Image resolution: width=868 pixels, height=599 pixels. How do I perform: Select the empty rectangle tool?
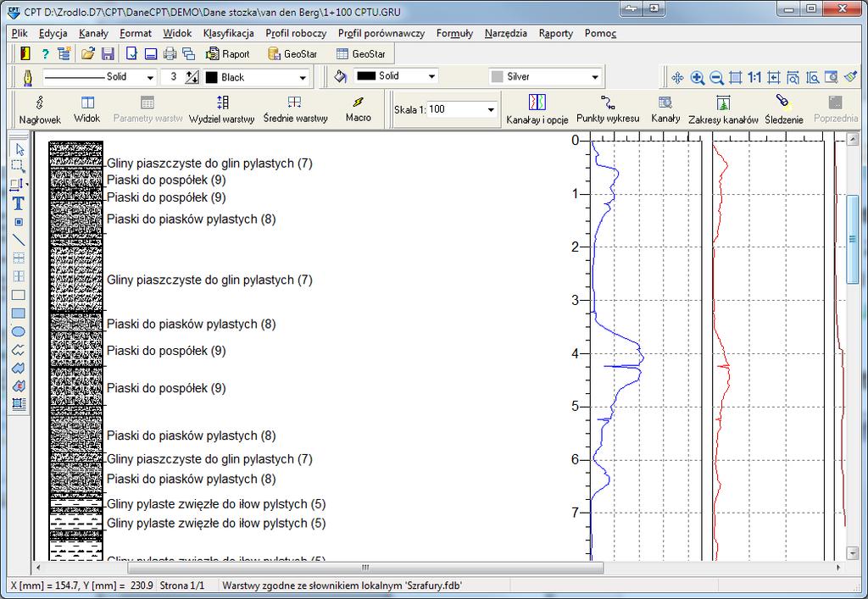[19, 296]
